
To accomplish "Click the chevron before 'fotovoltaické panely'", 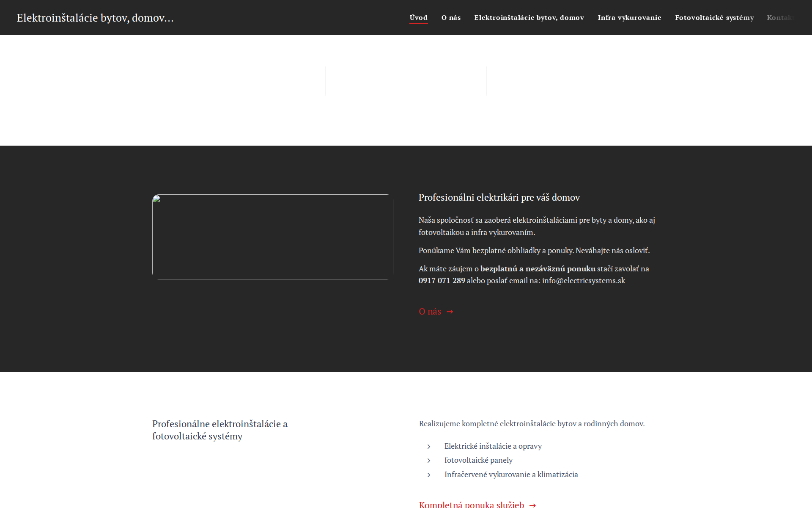I will click(x=429, y=461).
